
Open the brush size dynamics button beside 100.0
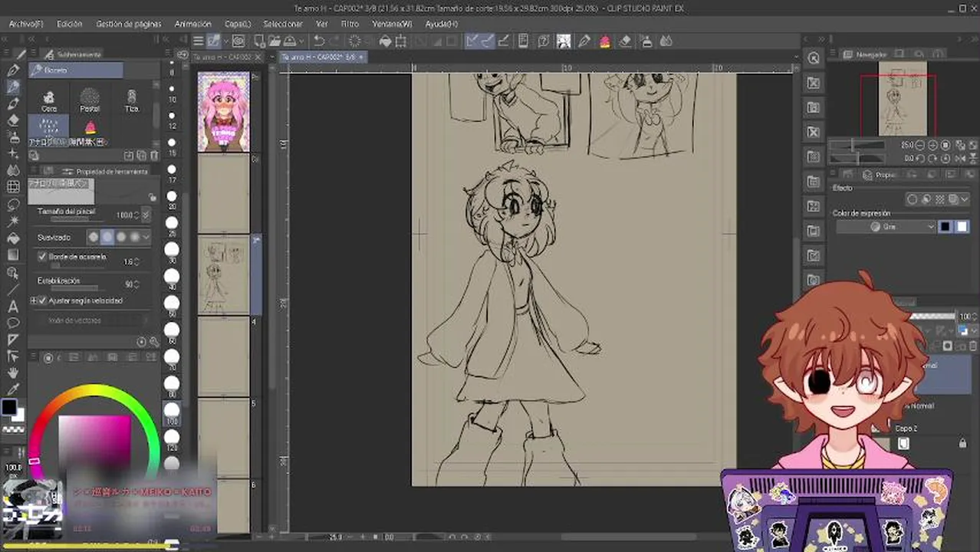[x=146, y=215]
